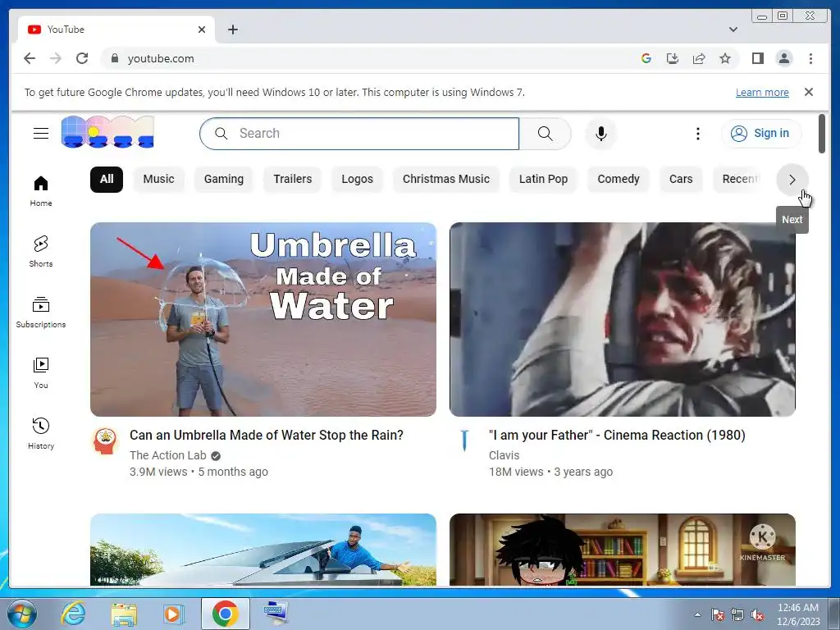Select the All filter chip
This screenshot has width=840, height=630.
click(x=107, y=179)
